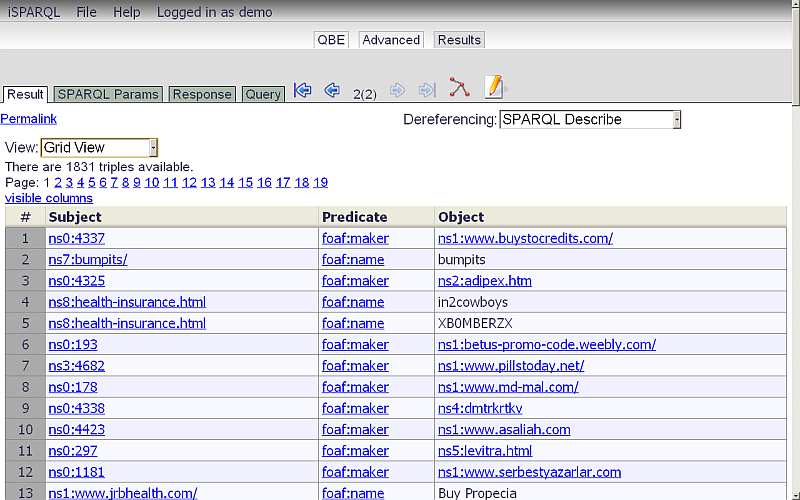800x500 pixels.
Task: Go to page 2 of results
Action: [x=58, y=182]
